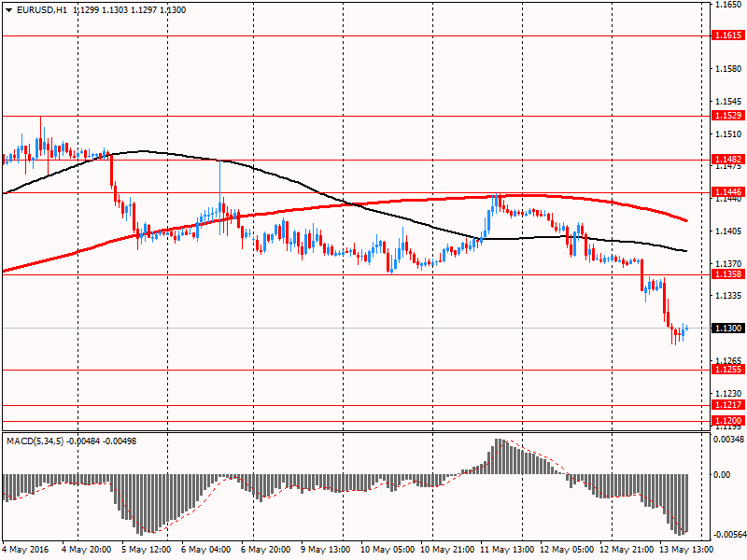
Task: Select the 1.1358 horizontal level label
Action: coord(727,273)
